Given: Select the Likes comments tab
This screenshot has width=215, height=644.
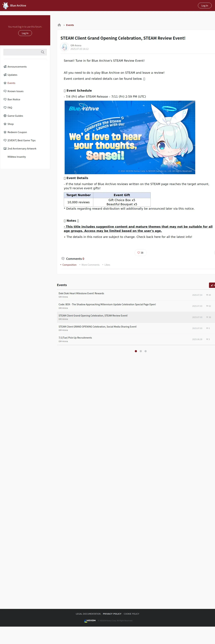Looking at the screenshot, I should click(107, 265).
